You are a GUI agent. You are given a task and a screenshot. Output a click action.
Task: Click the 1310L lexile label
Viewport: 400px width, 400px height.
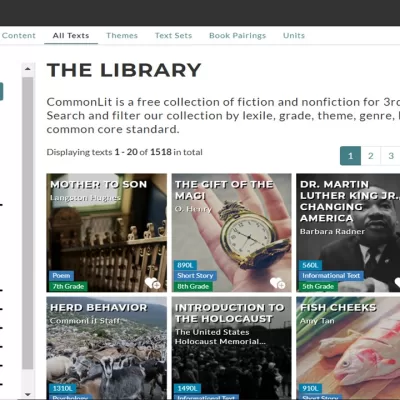(x=62, y=388)
